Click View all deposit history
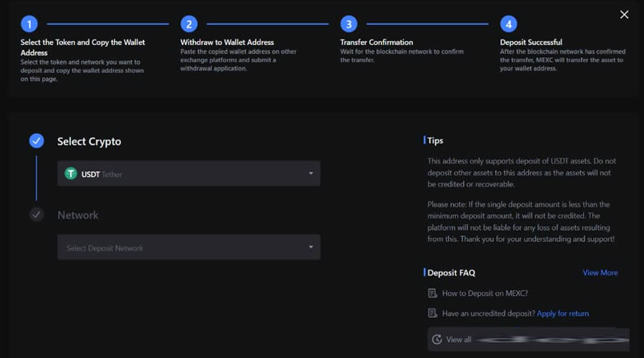The height and width of the screenshot is (358, 644). click(x=459, y=339)
